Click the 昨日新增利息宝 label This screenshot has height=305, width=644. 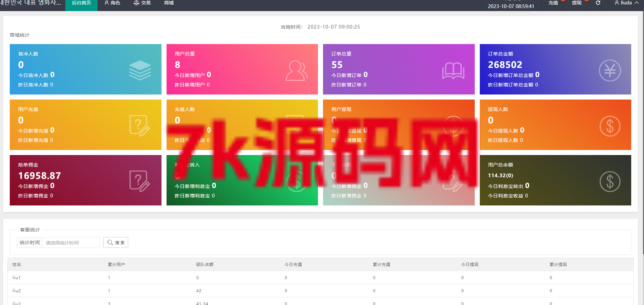[192, 196]
